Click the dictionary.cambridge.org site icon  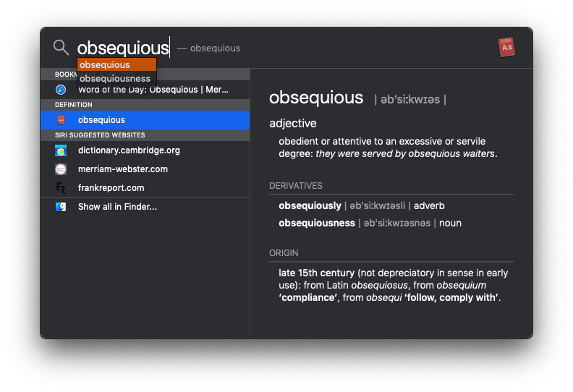pos(61,150)
